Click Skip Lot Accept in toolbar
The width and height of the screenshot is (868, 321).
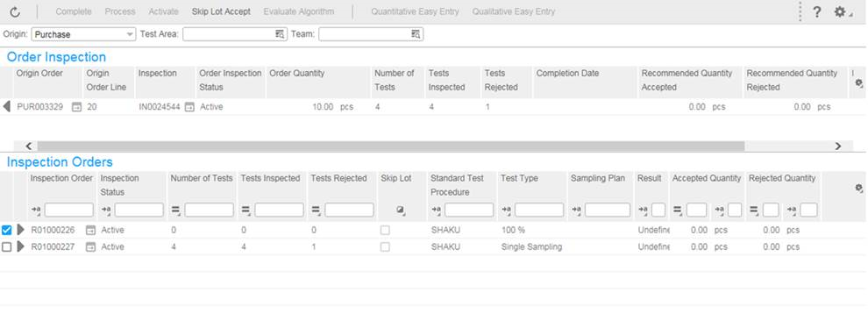tap(221, 11)
